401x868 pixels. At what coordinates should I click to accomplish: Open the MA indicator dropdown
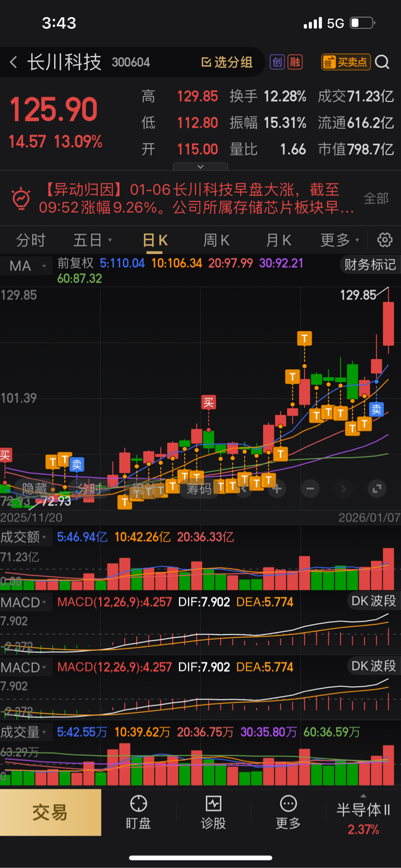point(28,266)
